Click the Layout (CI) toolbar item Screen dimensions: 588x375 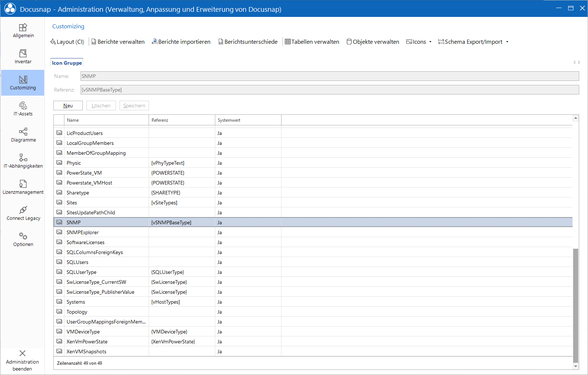[67, 42]
